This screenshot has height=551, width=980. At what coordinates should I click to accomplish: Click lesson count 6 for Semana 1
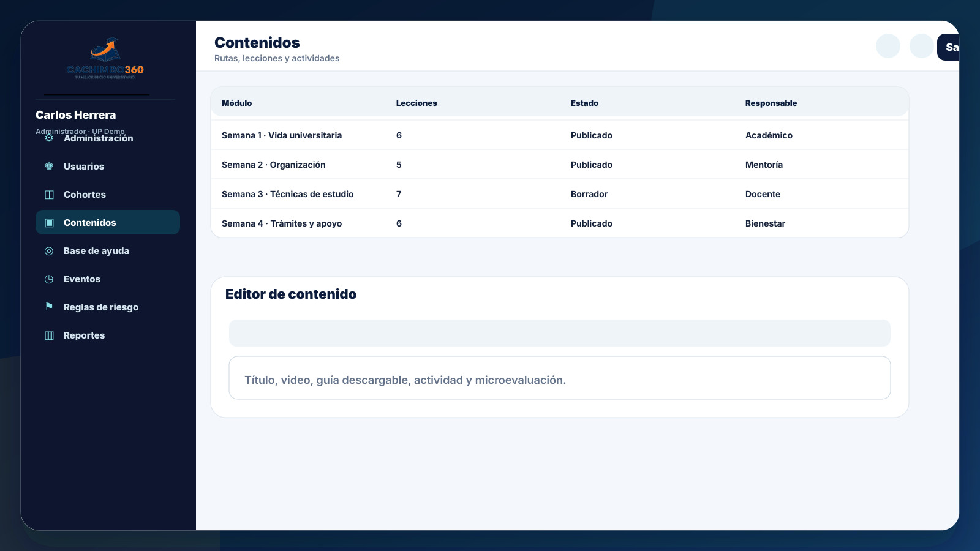pos(399,135)
